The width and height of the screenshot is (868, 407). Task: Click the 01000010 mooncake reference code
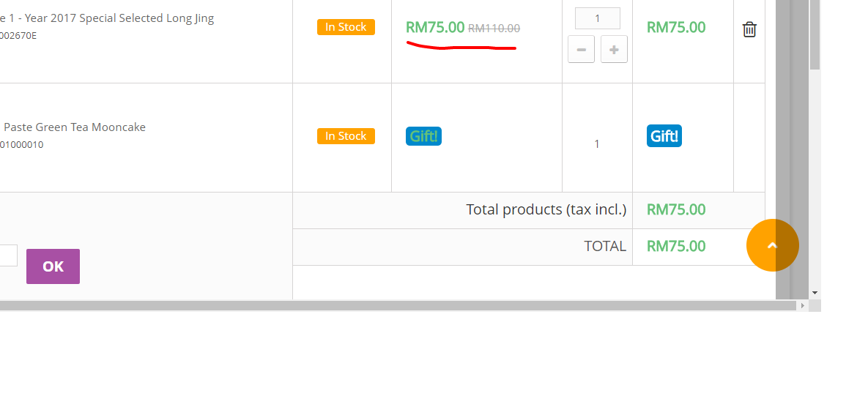pyautogui.click(x=21, y=145)
